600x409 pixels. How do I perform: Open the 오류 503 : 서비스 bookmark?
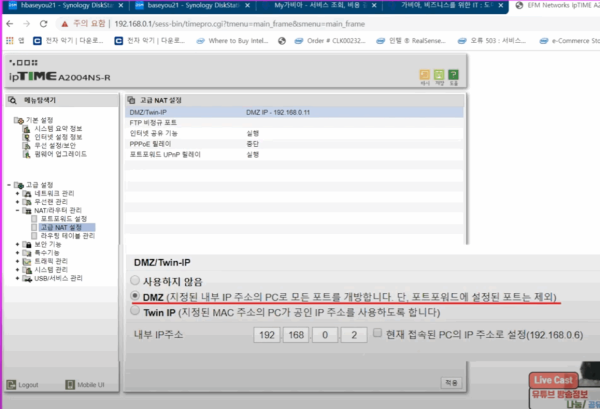[492, 41]
